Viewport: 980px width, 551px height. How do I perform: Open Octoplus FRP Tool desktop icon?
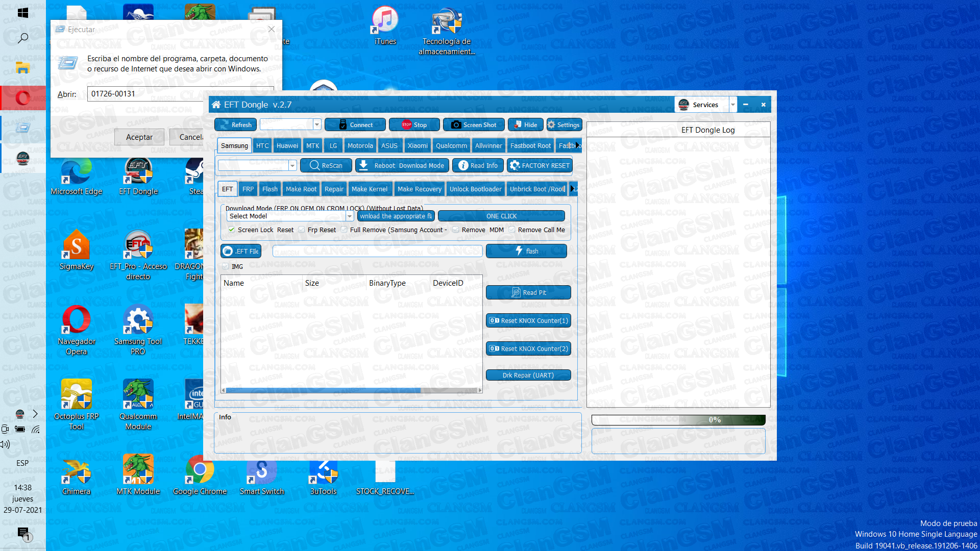tap(77, 405)
